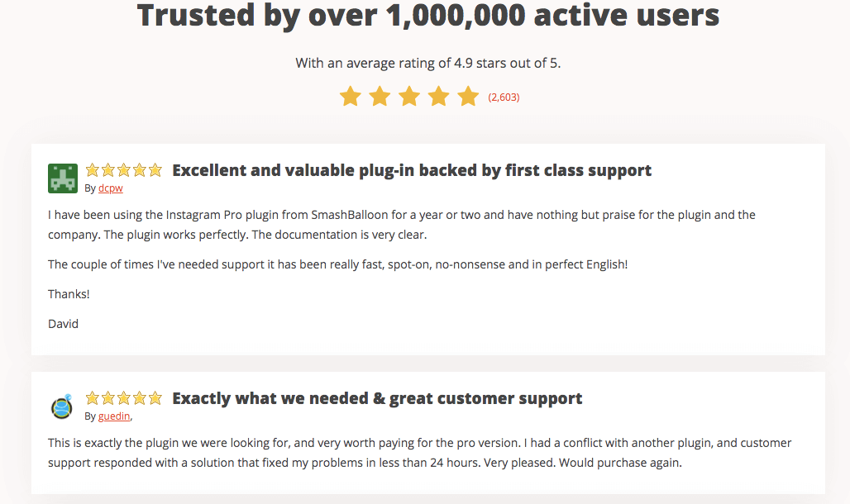Click the first large gold rating star
This screenshot has width=850, height=504.
[351, 97]
